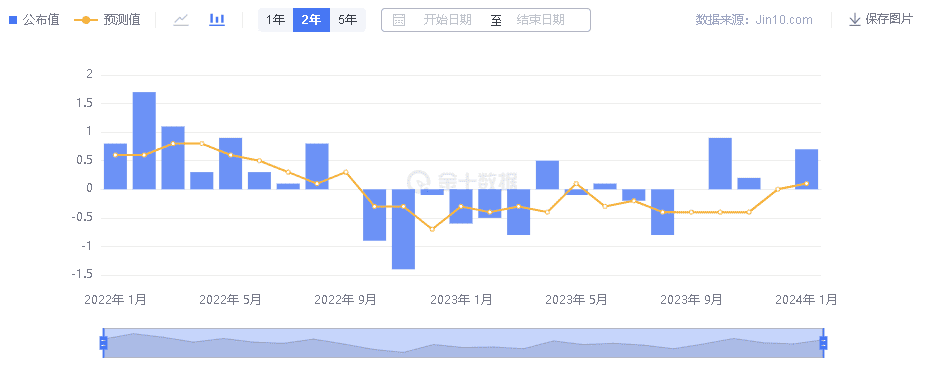Click the 2022年 9月 axis label
Screen dimensions: 925x371
(346, 300)
